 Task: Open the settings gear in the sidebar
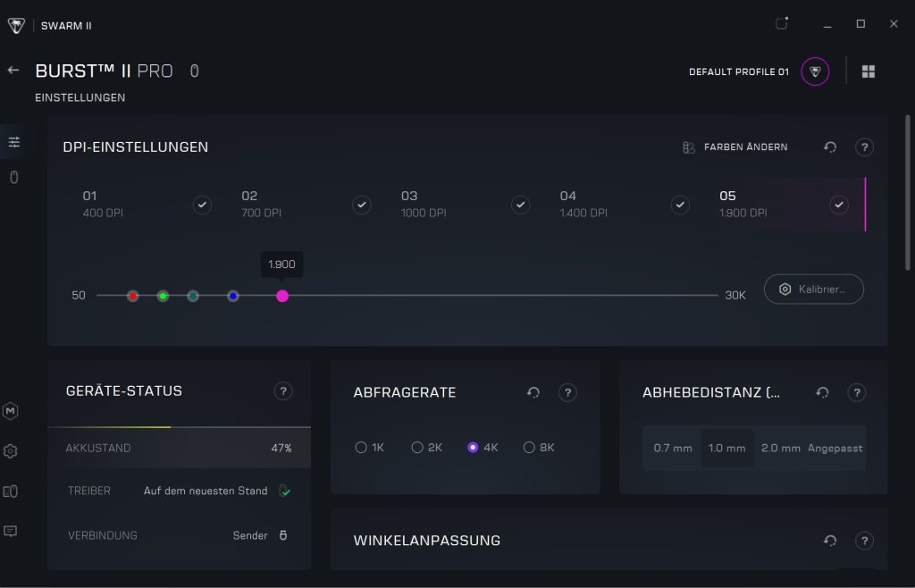click(x=11, y=451)
